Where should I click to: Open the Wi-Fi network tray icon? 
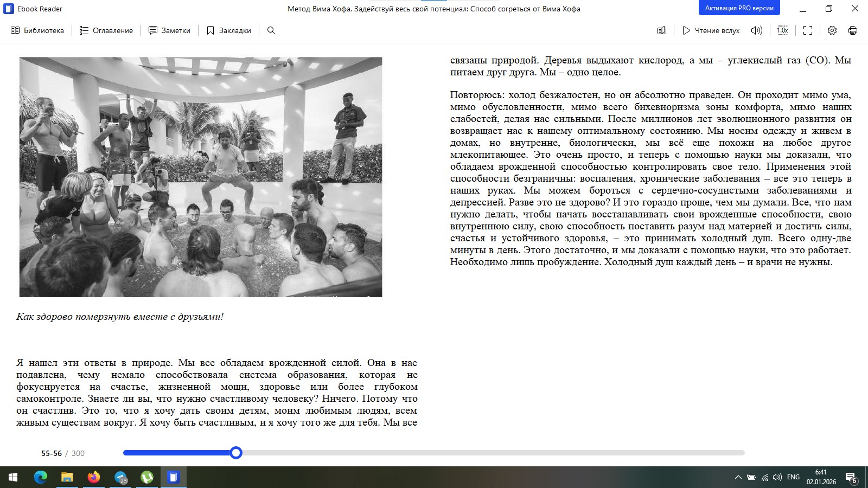pos(765,477)
